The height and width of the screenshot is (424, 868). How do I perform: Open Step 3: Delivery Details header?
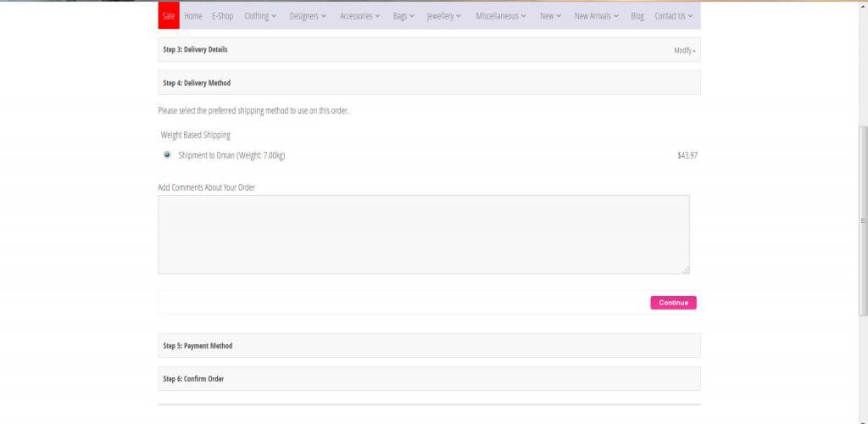coord(429,49)
